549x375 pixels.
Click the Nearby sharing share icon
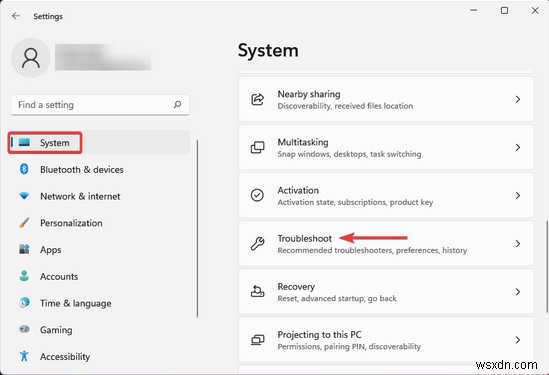(257, 99)
